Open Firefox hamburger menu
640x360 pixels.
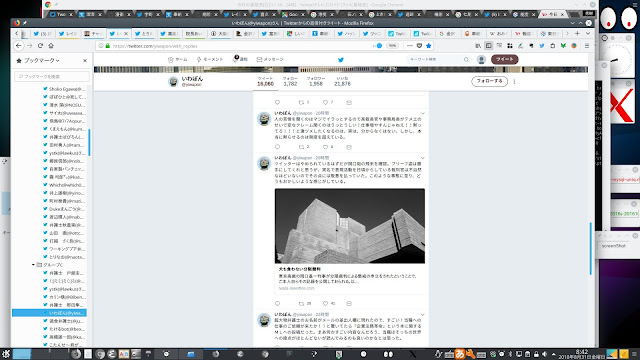click(587, 46)
